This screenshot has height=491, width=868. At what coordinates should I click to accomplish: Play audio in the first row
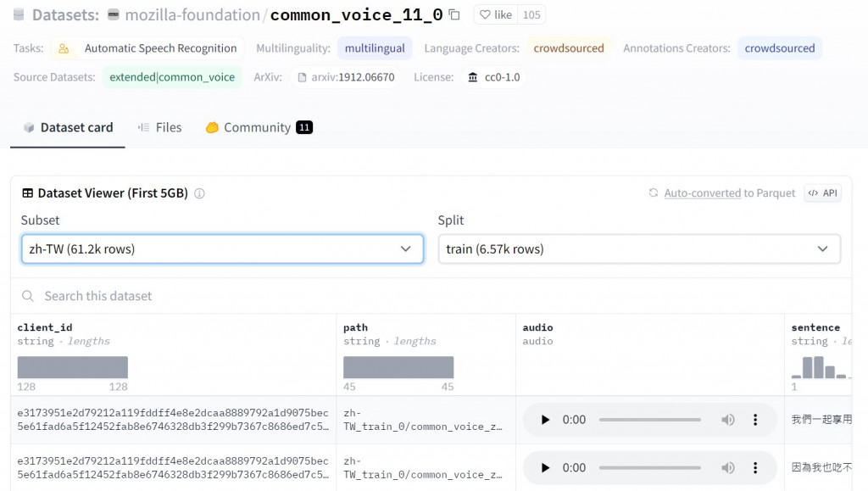pyautogui.click(x=545, y=420)
